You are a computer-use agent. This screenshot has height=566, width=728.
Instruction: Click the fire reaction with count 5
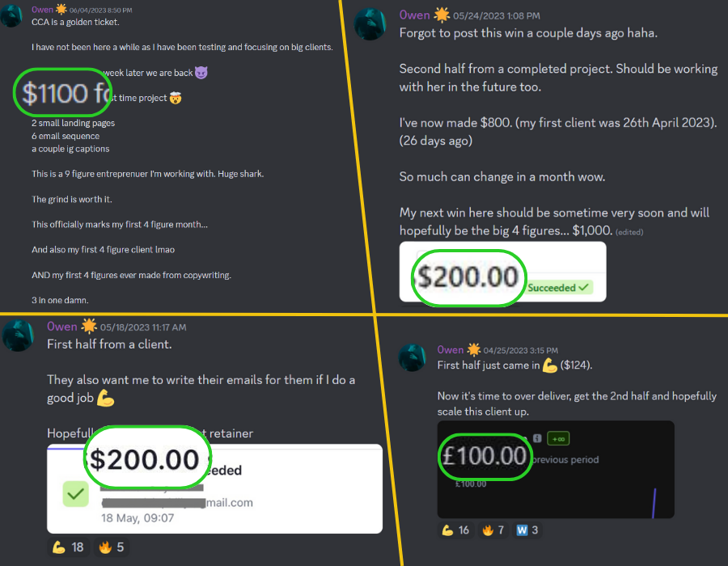112,547
